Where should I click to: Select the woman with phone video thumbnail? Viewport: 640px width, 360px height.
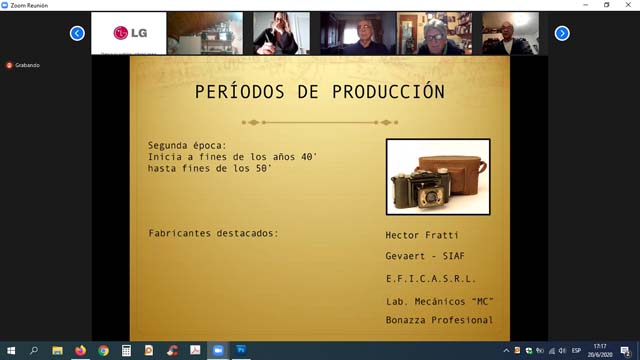coord(281,33)
